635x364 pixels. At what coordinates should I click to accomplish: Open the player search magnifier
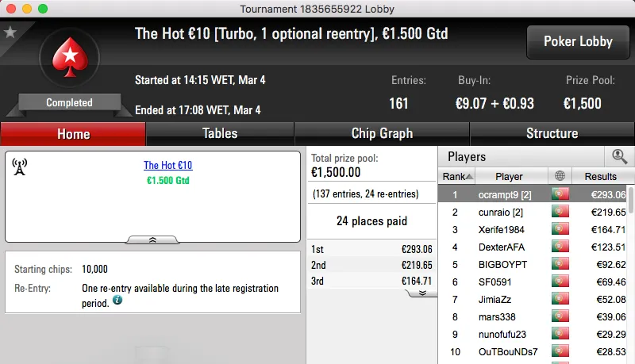619,157
